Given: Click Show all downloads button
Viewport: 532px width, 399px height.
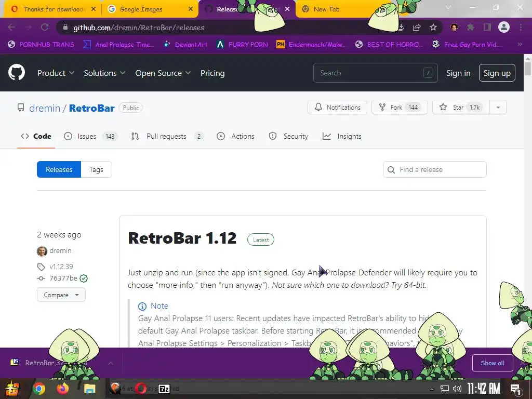Looking at the screenshot, I should coord(493,363).
